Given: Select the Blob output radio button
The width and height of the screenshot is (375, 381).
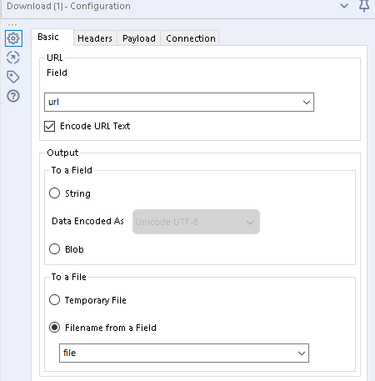Looking at the screenshot, I should pyautogui.click(x=54, y=249).
